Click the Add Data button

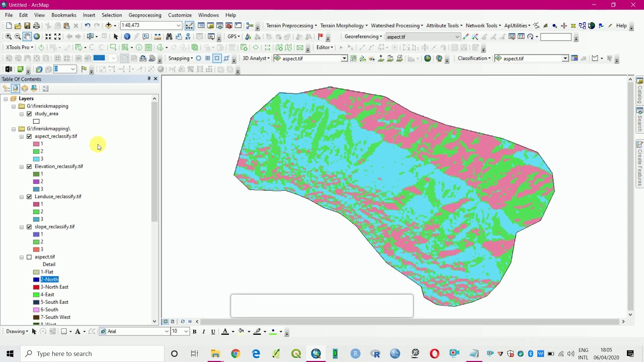(x=108, y=26)
